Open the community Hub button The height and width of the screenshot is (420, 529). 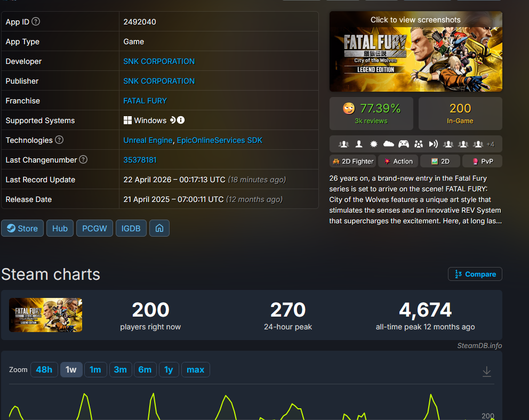pos(60,228)
